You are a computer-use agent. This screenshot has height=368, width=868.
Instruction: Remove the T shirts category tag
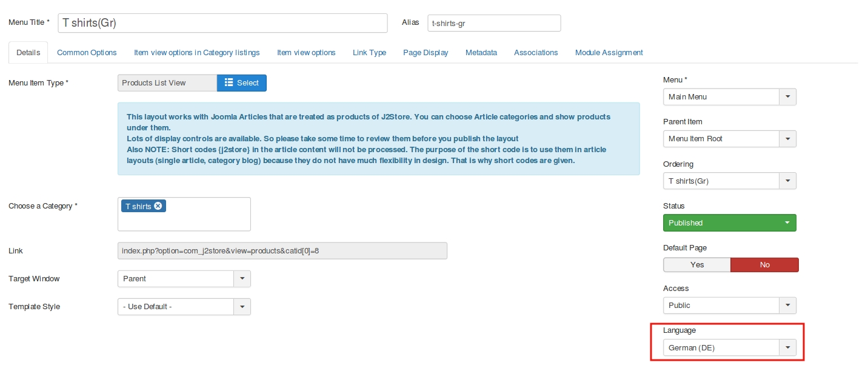click(x=158, y=206)
